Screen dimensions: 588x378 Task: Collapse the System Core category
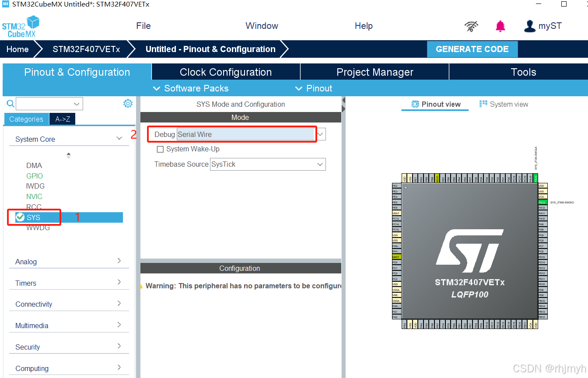[119, 137]
